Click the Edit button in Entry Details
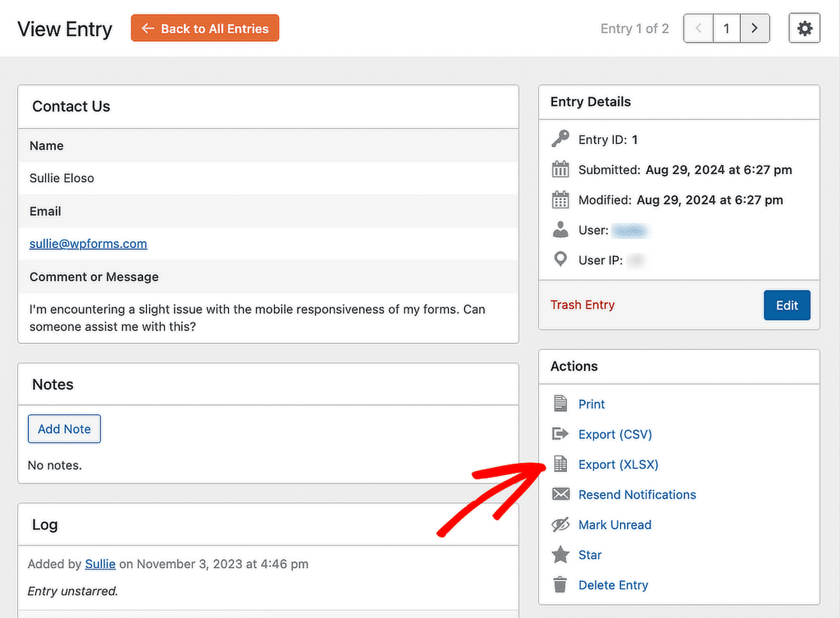840x618 pixels. 786,305
